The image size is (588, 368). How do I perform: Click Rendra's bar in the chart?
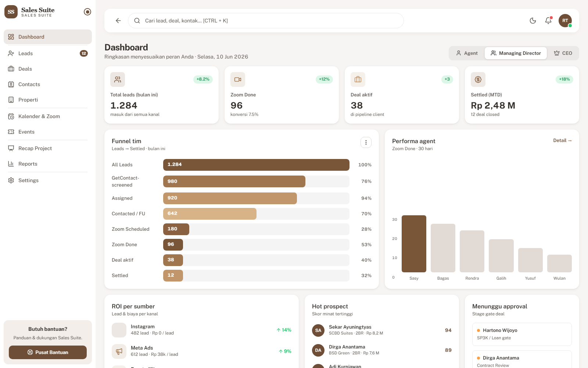pyautogui.click(x=472, y=251)
